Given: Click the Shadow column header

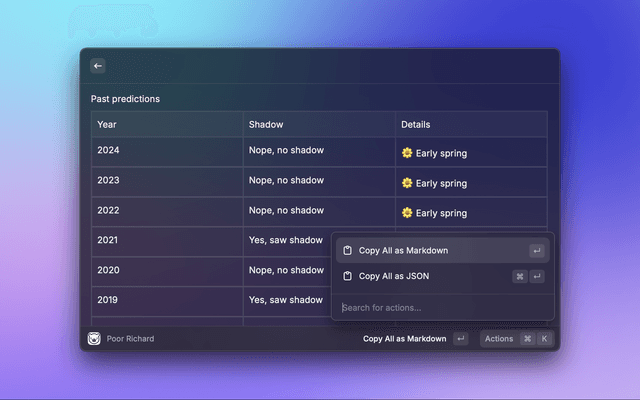Looking at the screenshot, I should [266, 124].
